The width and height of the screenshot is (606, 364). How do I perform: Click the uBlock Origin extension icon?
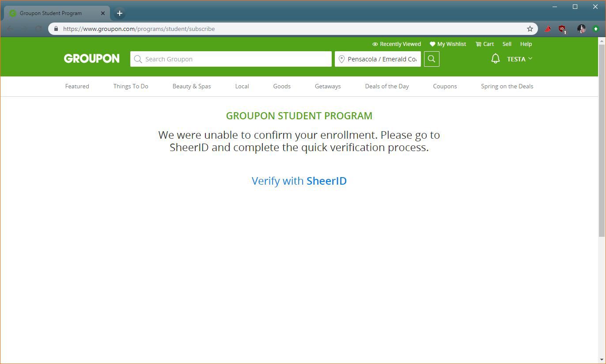[562, 29]
